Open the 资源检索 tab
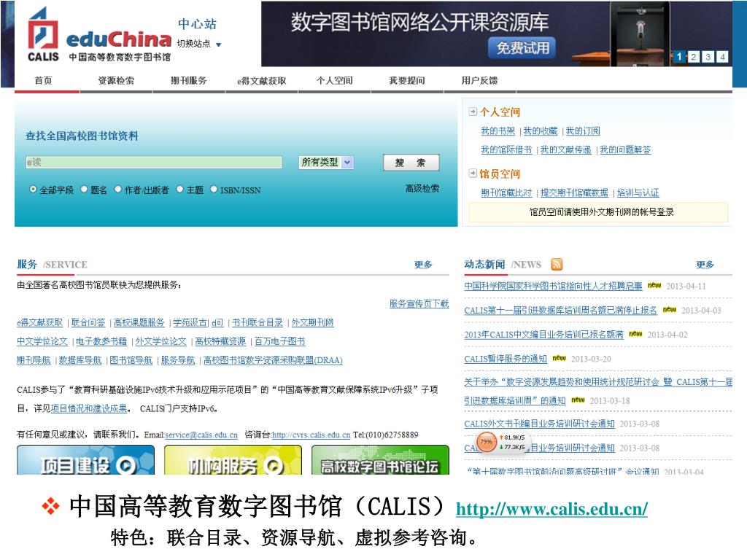Viewport: 747px width, 560px height. pos(116,80)
